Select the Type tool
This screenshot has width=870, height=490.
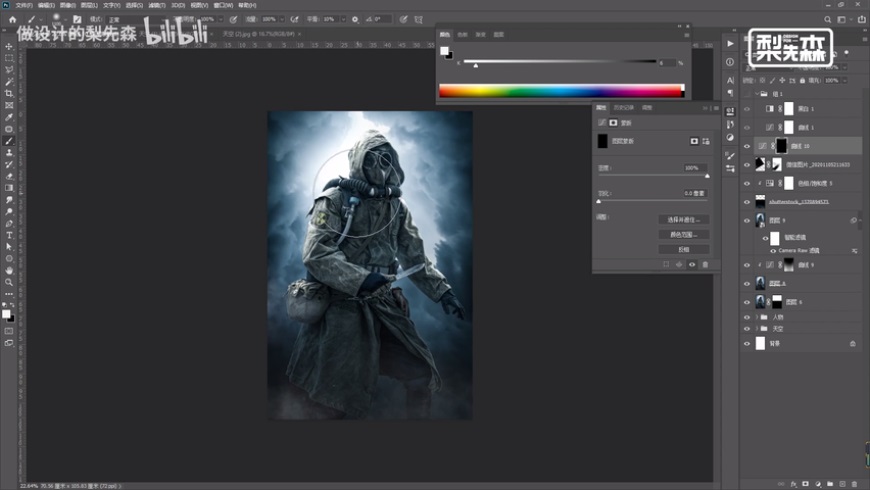(9, 235)
